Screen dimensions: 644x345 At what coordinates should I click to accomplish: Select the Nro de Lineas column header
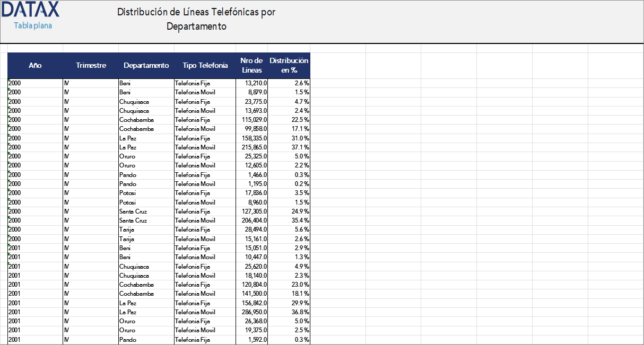251,65
